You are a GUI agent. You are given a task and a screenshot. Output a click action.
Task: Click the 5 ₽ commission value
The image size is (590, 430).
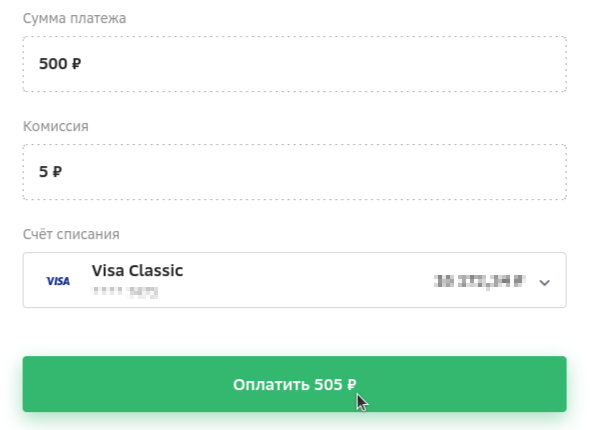[x=50, y=172]
